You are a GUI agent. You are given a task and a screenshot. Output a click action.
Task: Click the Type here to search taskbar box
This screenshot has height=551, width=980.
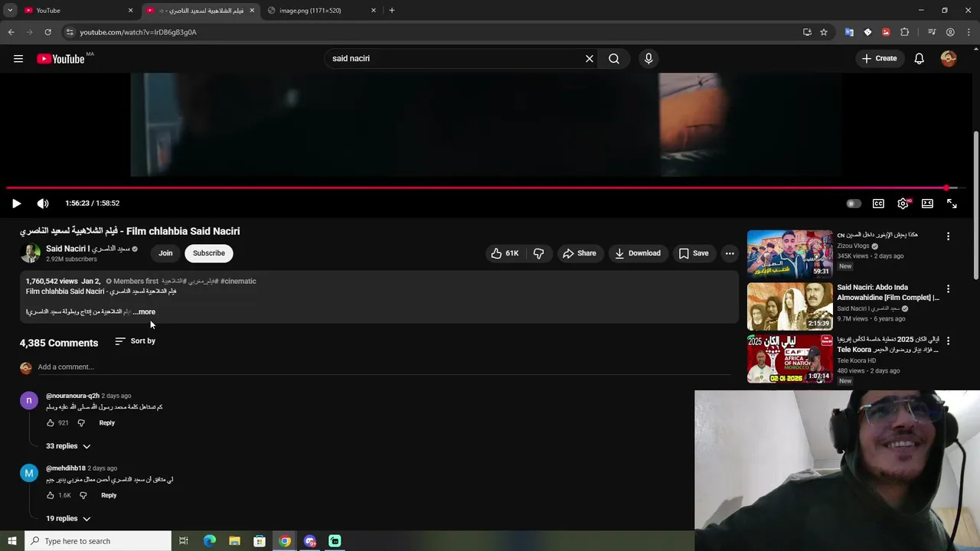[x=98, y=541]
